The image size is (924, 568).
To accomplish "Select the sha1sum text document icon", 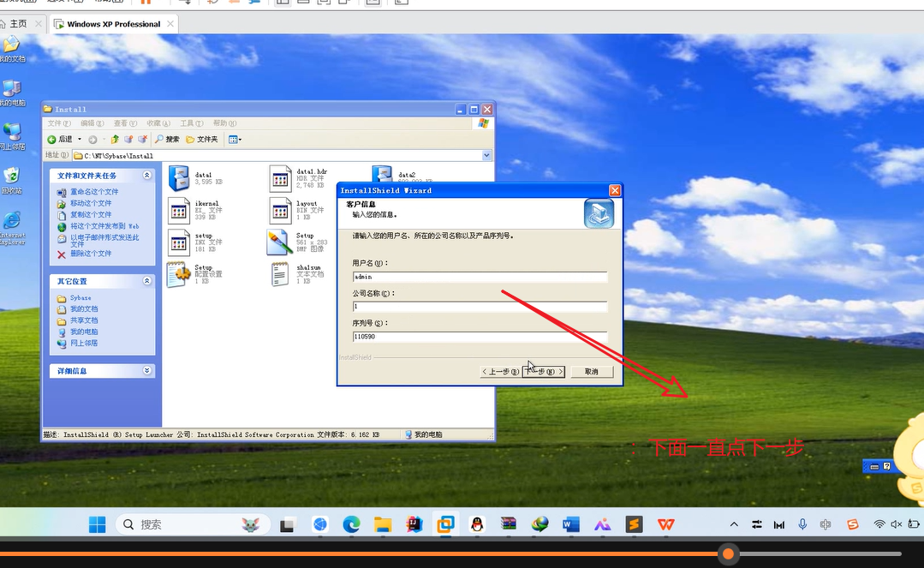I will point(280,275).
